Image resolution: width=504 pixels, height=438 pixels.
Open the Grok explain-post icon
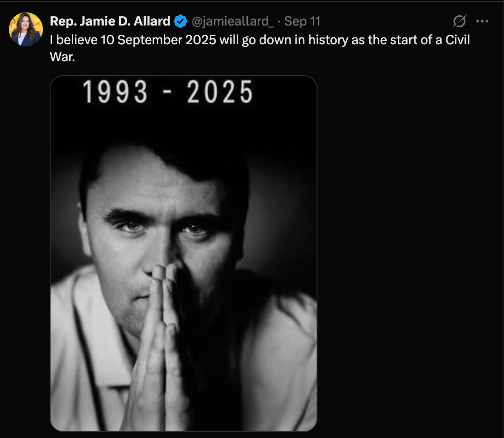coord(459,21)
